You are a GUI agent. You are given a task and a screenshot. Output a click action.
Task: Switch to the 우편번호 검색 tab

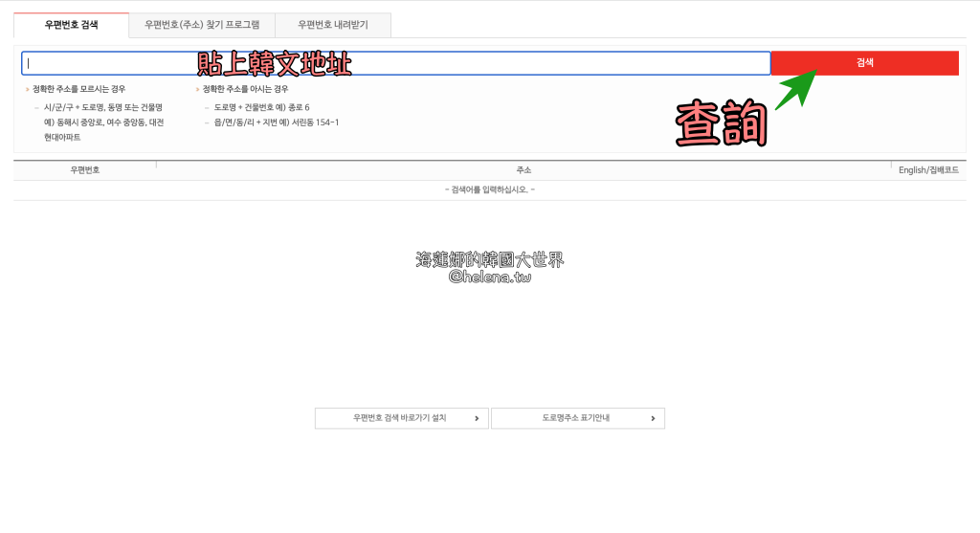point(71,25)
